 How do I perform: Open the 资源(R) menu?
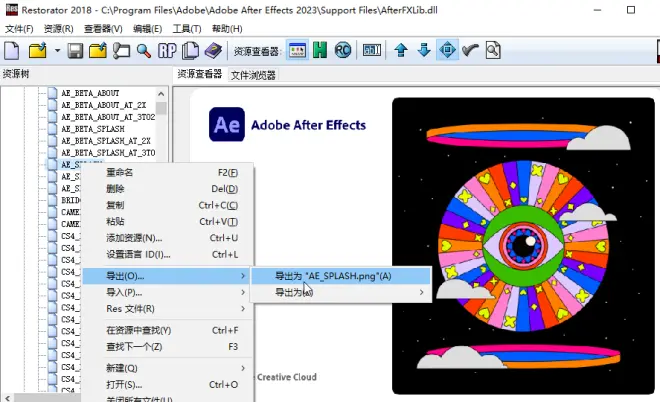59,29
